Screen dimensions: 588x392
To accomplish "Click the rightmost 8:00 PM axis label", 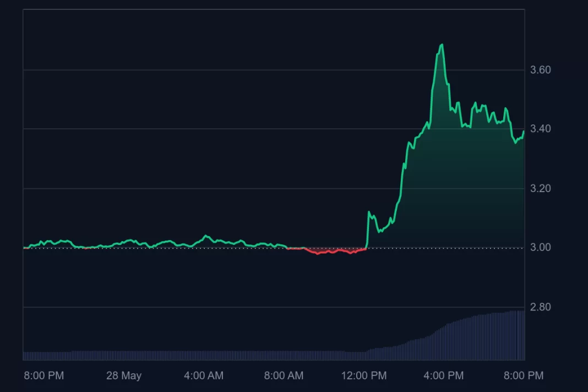I will click(x=523, y=376).
